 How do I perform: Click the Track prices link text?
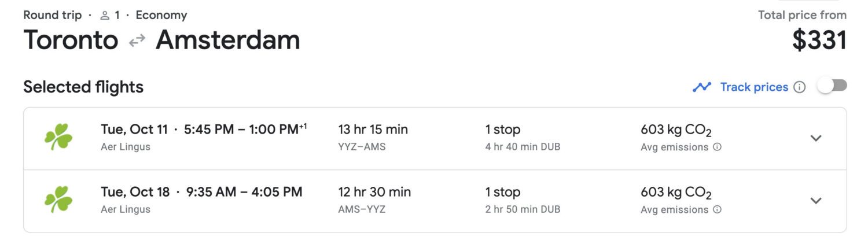click(754, 87)
